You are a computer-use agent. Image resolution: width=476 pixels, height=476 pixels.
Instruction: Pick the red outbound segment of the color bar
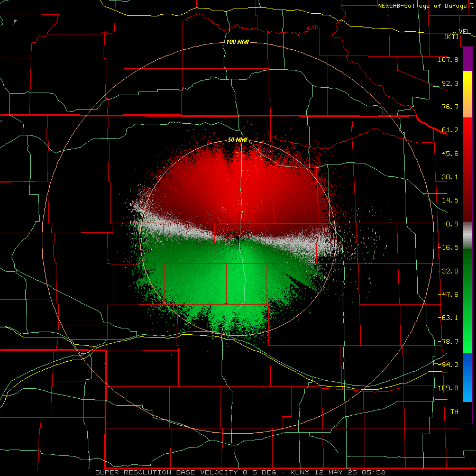(x=467, y=169)
